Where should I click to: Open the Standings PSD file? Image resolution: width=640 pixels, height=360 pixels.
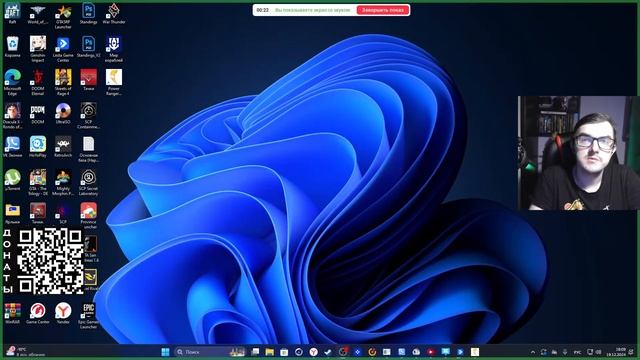88,13
